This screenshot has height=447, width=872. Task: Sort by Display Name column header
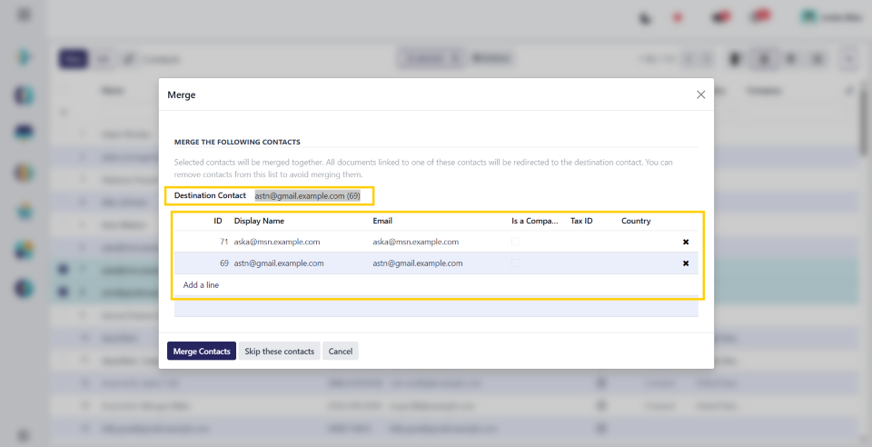coord(259,221)
